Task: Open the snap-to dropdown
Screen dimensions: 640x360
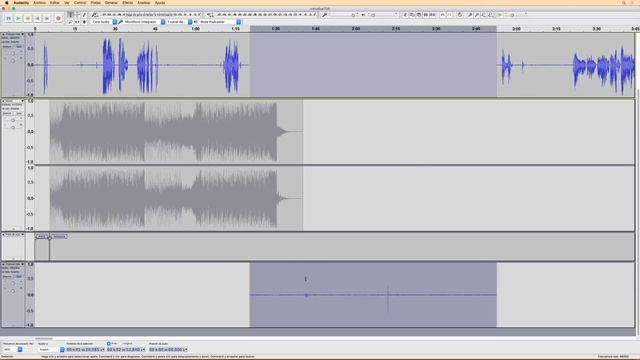Action: click(51, 350)
